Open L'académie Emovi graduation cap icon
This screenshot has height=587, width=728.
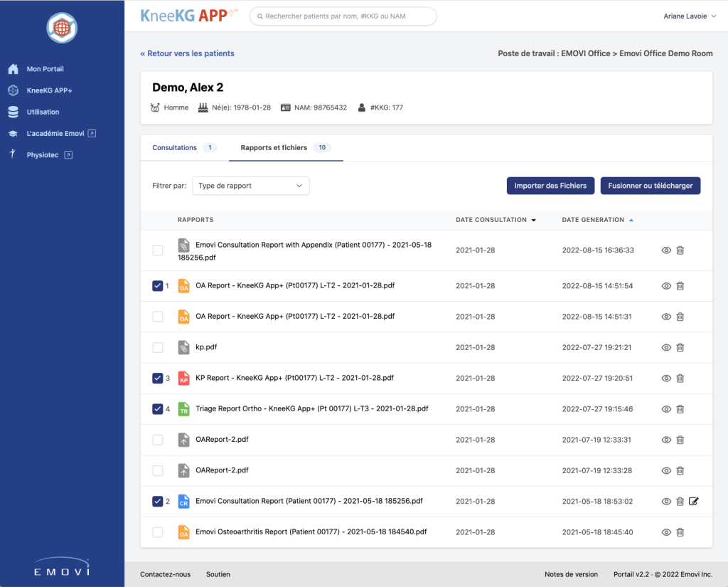13,133
